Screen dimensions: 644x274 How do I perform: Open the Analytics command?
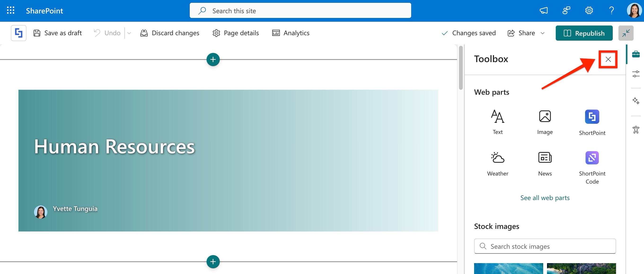(291, 33)
